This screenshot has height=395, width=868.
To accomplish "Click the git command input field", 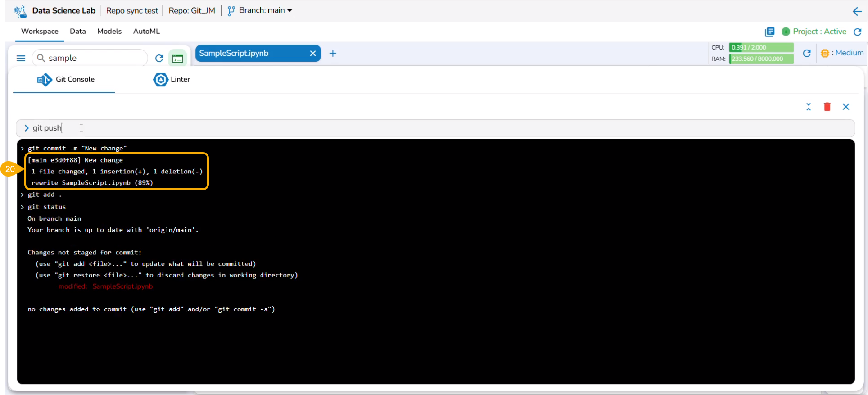I will click(x=435, y=128).
